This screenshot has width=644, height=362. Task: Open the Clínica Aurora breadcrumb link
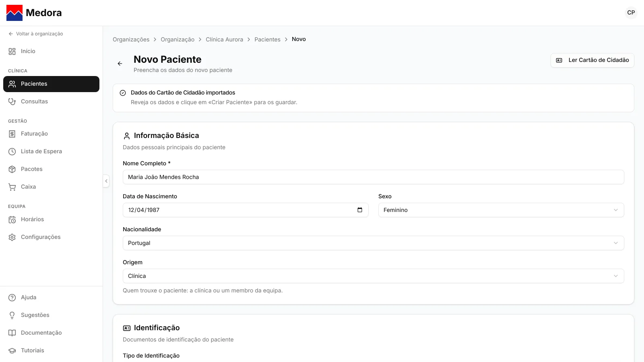click(224, 39)
